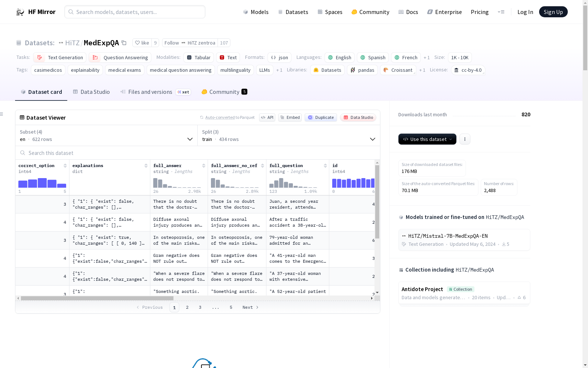This screenshot has height=368, width=588.
Task: Expand the +1 more libraries indicator
Action: point(422,70)
